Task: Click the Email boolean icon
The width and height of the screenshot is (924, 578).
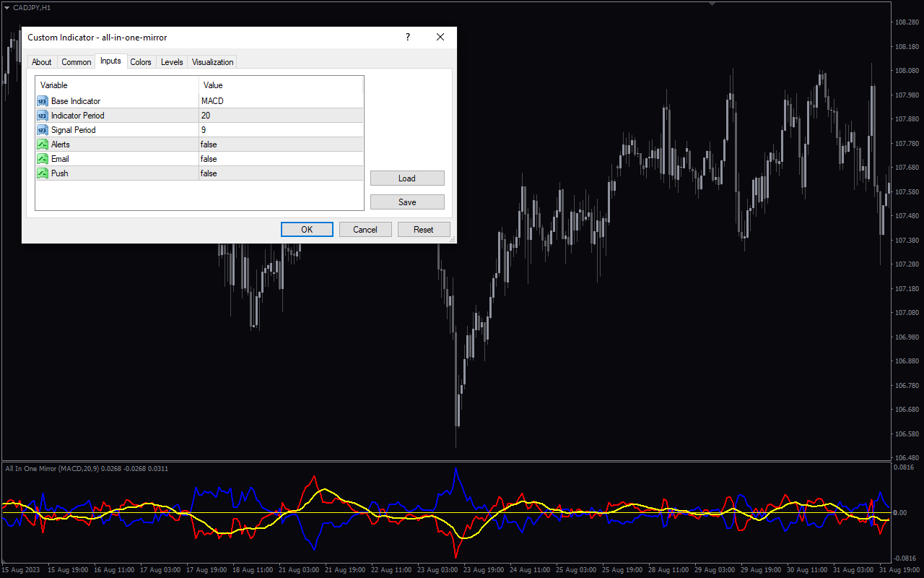Action: (x=43, y=159)
